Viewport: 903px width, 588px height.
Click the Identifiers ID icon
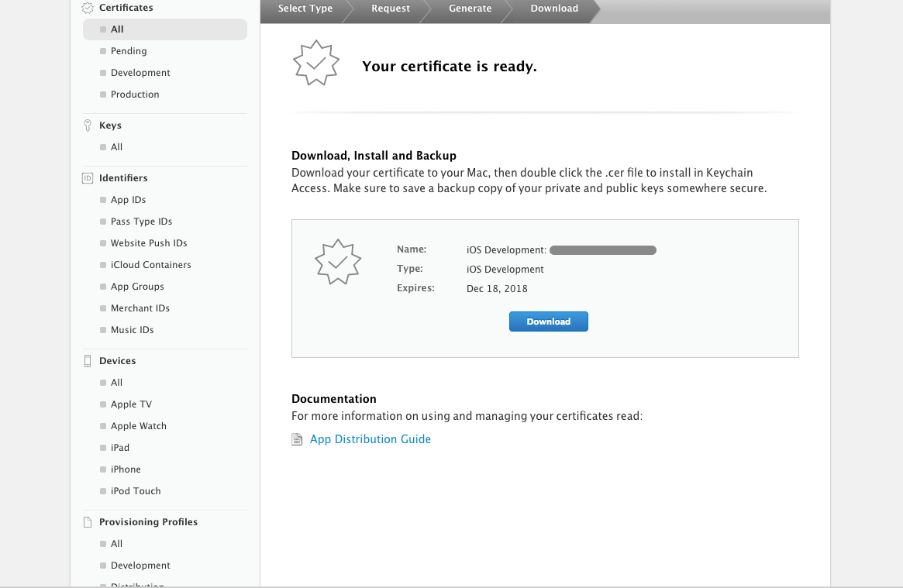point(88,178)
